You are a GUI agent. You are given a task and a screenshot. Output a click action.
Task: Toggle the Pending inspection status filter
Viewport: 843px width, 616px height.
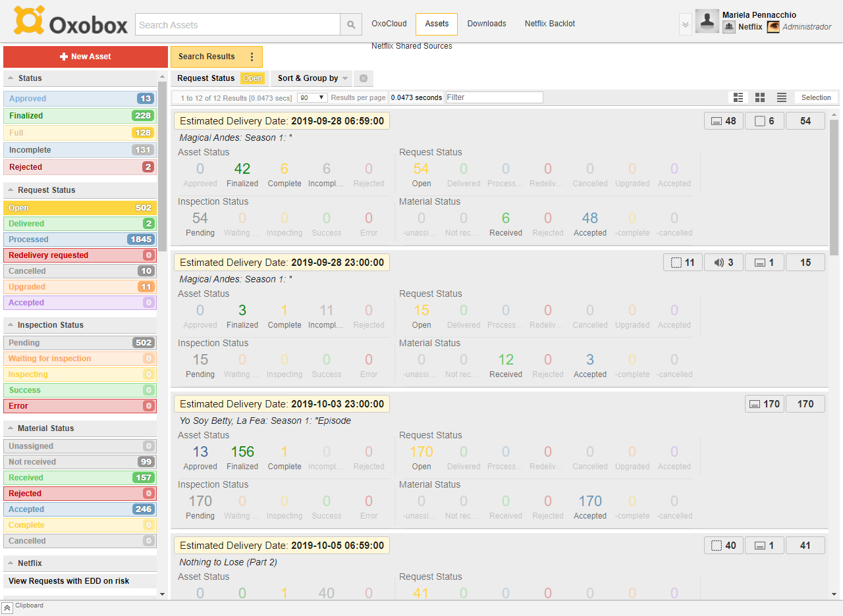[x=80, y=343]
